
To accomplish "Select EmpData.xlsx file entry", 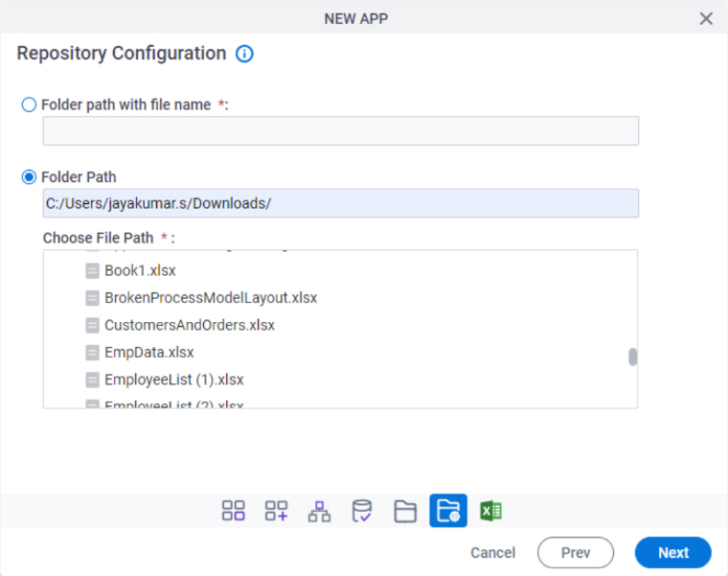I will [x=148, y=352].
